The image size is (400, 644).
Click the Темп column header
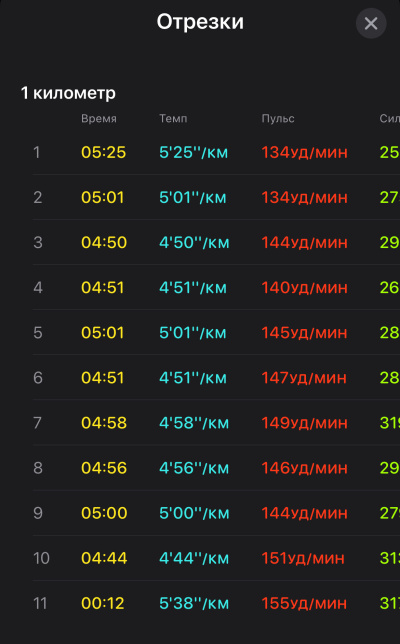tap(173, 119)
